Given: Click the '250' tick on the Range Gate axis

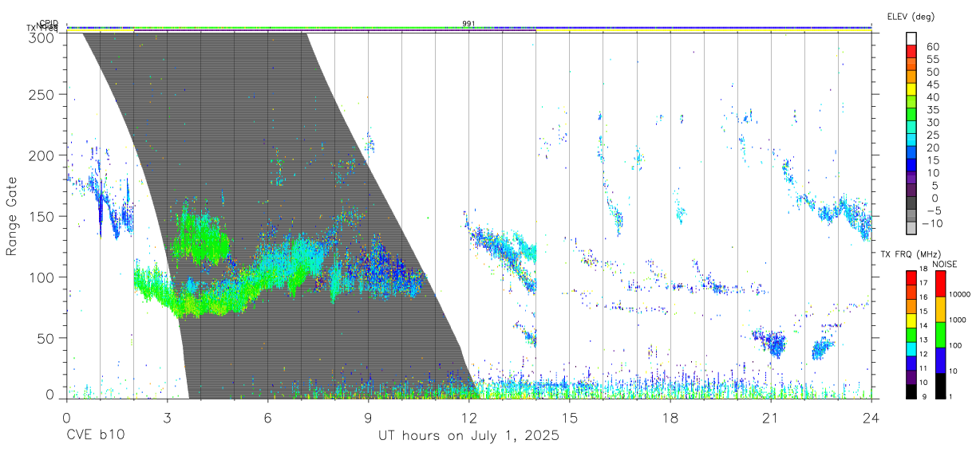Looking at the screenshot, I should click(41, 94).
